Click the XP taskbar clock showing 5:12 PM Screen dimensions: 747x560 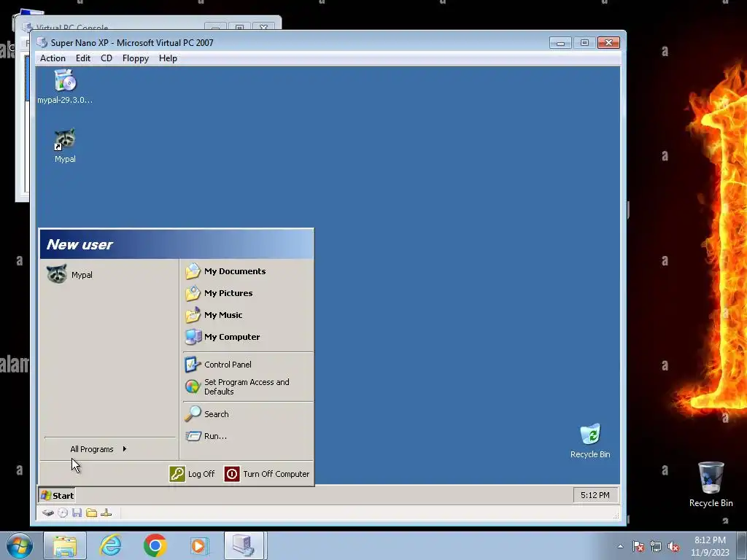coord(595,495)
